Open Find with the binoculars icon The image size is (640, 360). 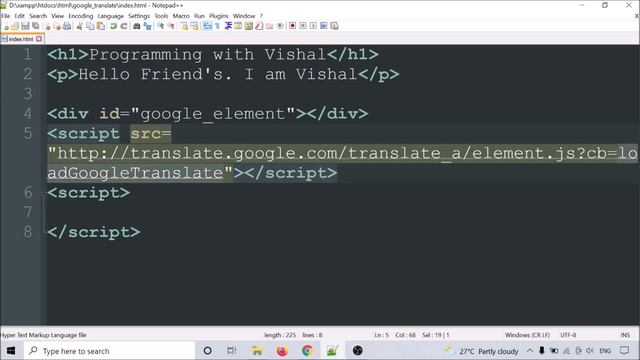(137, 26)
